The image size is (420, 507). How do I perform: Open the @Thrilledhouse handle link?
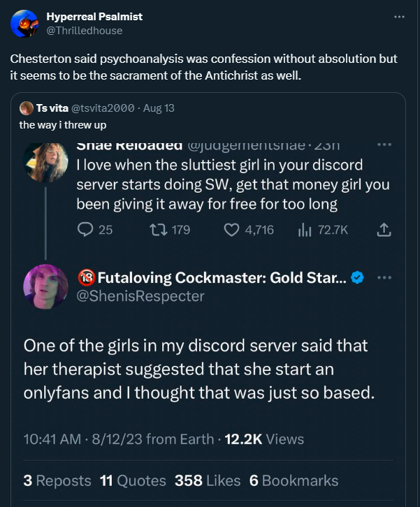(x=84, y=30)
